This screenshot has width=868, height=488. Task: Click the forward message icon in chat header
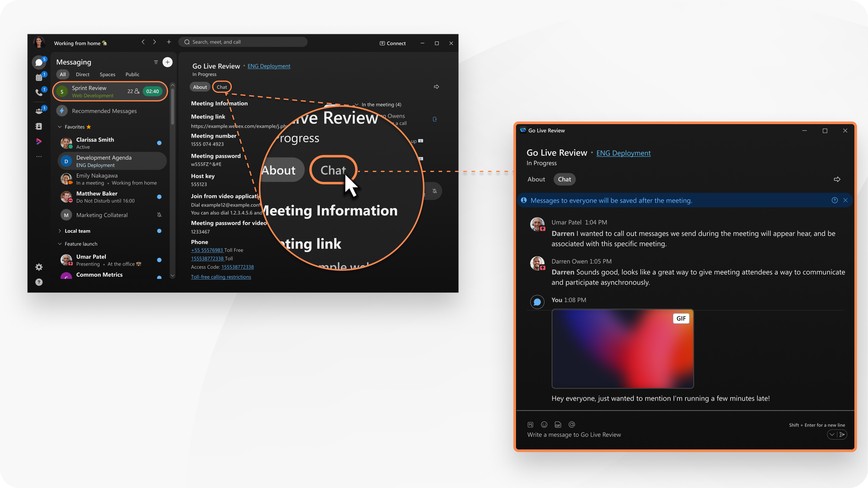point(836,179)
